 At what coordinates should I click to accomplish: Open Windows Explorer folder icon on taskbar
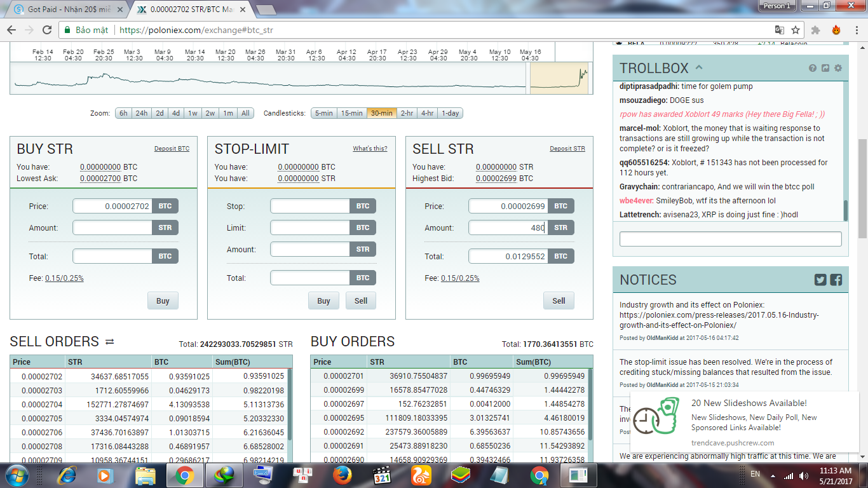pos(146,475)
